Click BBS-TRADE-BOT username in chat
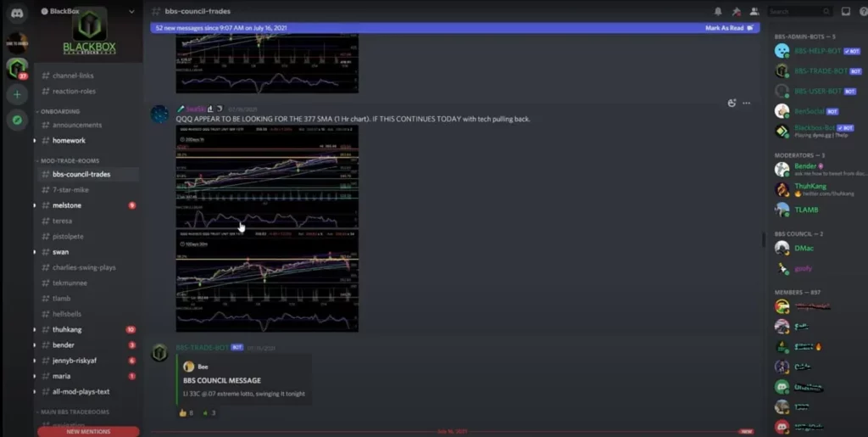Image resolution: width=868 pixels, height=437 pixels. coord(202,347)
